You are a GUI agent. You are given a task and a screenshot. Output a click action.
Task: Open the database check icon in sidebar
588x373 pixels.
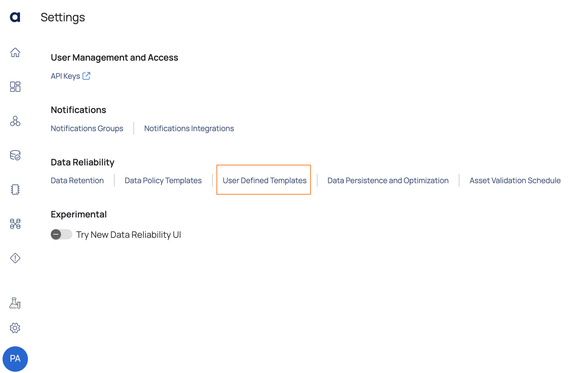pyautogui.click(x=15, y=155)
